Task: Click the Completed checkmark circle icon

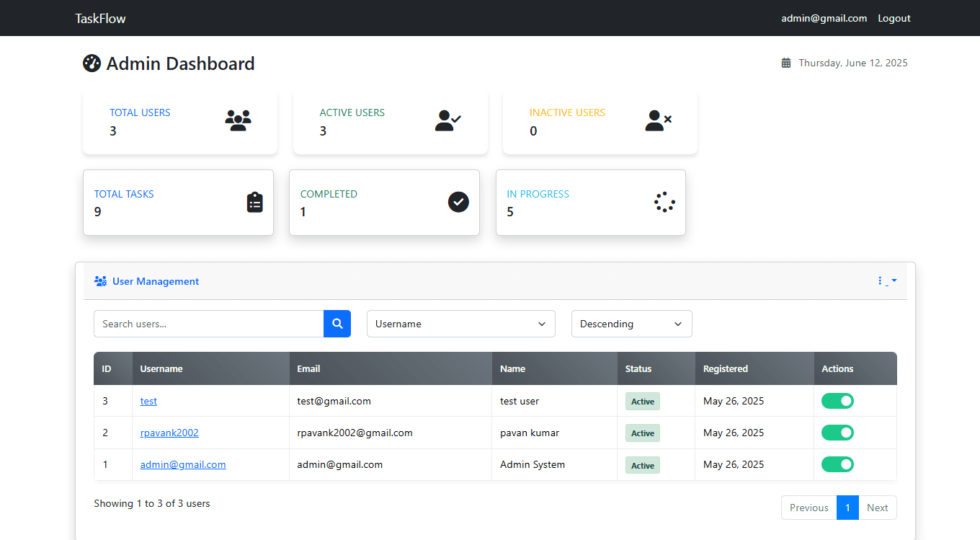Action: (x=458, y=202)
